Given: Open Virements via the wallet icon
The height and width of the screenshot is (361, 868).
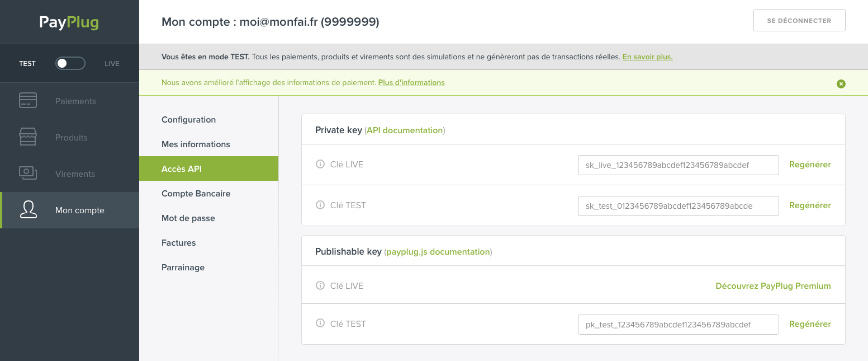Looking at the screenshot, I should coord(28,174).
